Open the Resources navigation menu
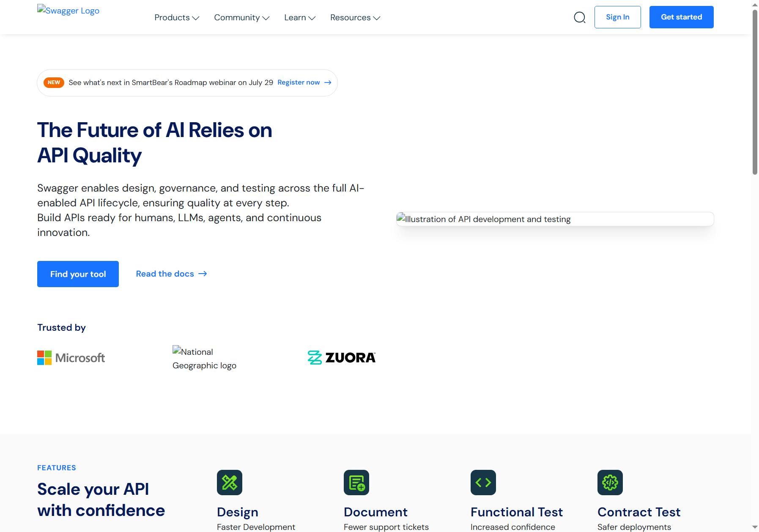 (x=355, y=17)
